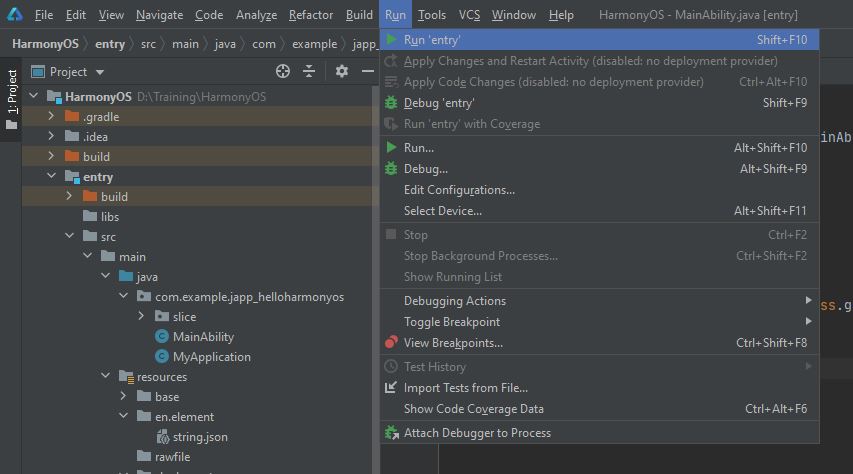Expand the top-level build folder

click(x=51, y=156)
